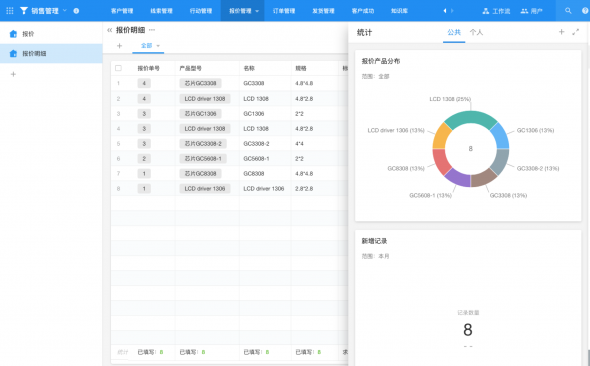Open the 工作流 workflow button
Viewport: 590px width, 366px height.
coord(496,11)
